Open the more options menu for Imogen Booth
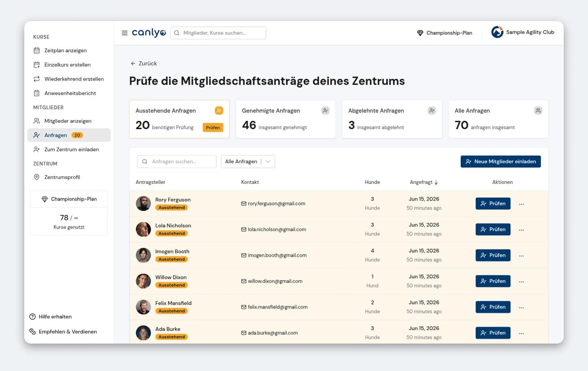The height and width of the screenshot is (371, 588). tap(521, 255)
